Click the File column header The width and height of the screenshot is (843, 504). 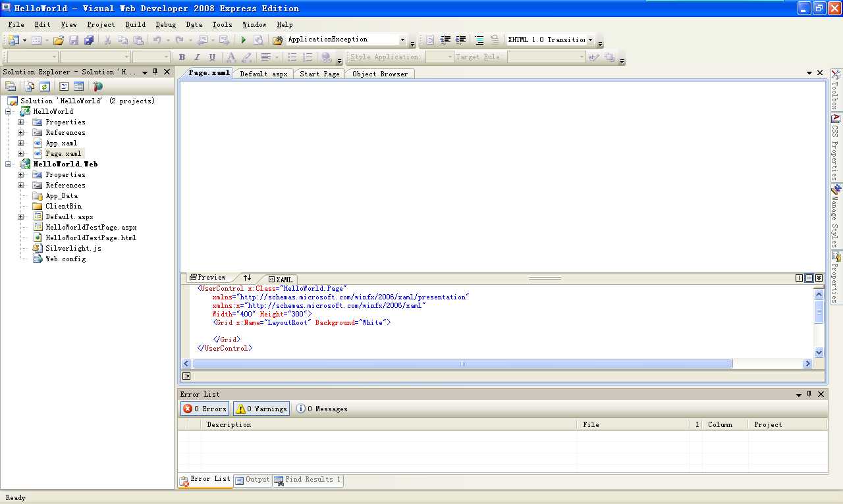632,425
